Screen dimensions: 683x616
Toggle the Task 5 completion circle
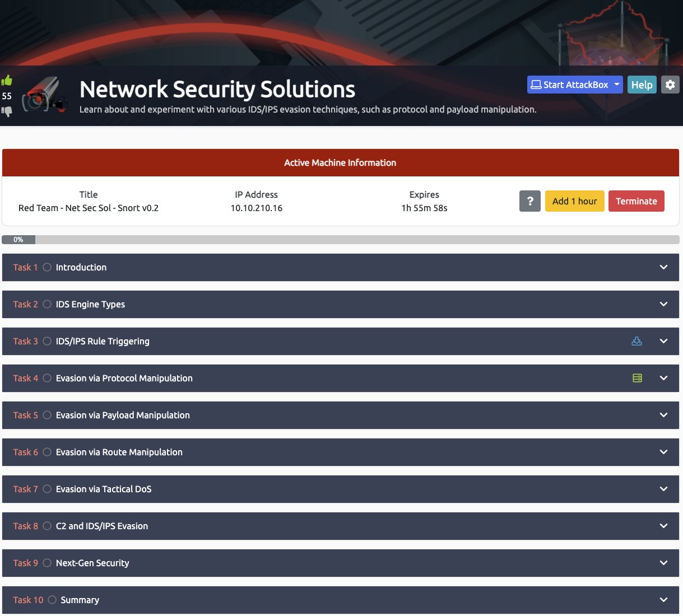pos(47,415)
